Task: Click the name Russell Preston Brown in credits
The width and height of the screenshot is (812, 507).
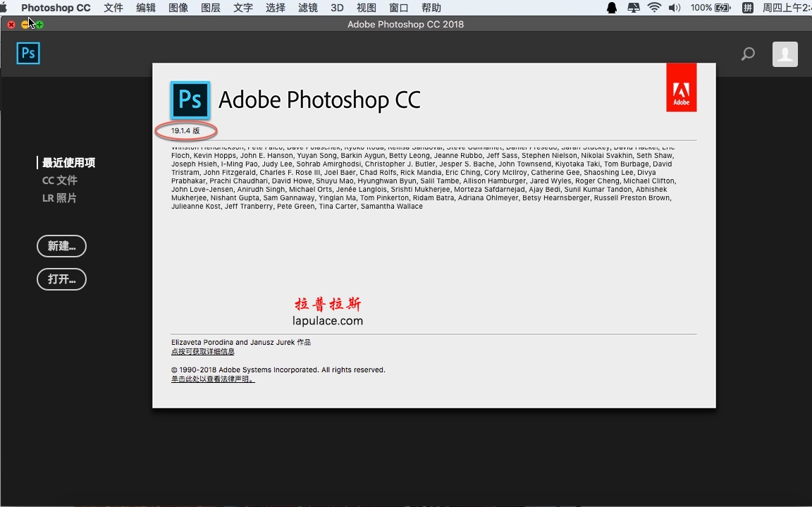Action: pos(632,198)
